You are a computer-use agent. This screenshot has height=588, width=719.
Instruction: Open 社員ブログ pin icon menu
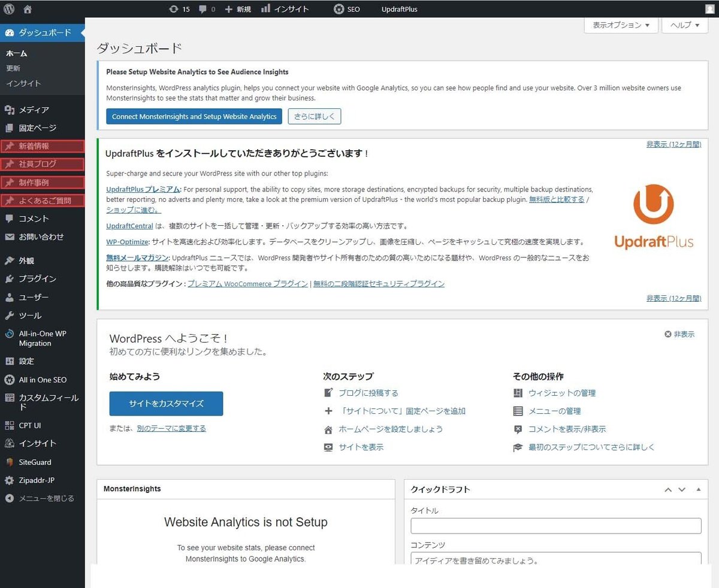pyautogui.click(x=9, y=163)
